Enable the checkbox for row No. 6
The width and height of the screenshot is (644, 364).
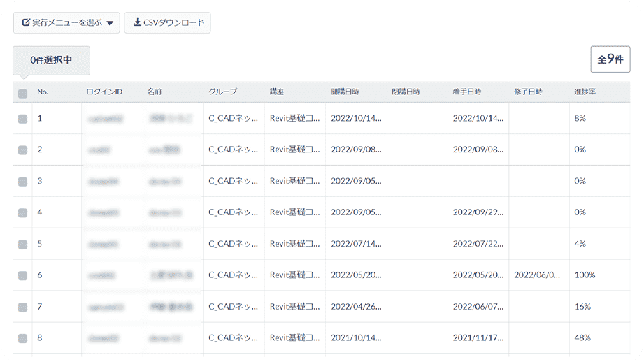23,276
